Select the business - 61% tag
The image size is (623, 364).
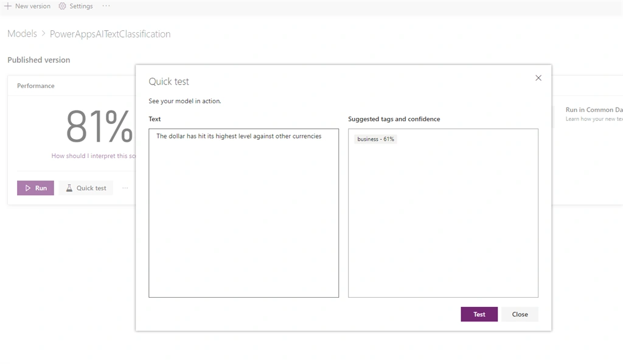pyautogui.click(x=375, y=139)
